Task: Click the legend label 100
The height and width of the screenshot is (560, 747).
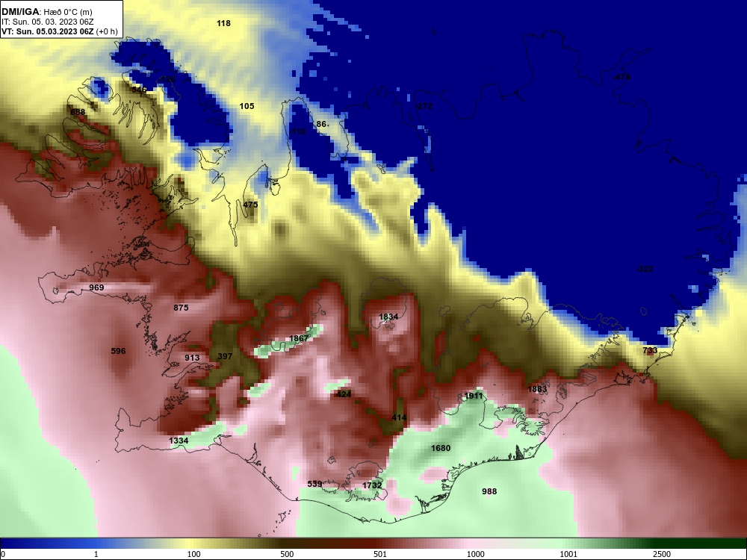Action: coord(193,554)
